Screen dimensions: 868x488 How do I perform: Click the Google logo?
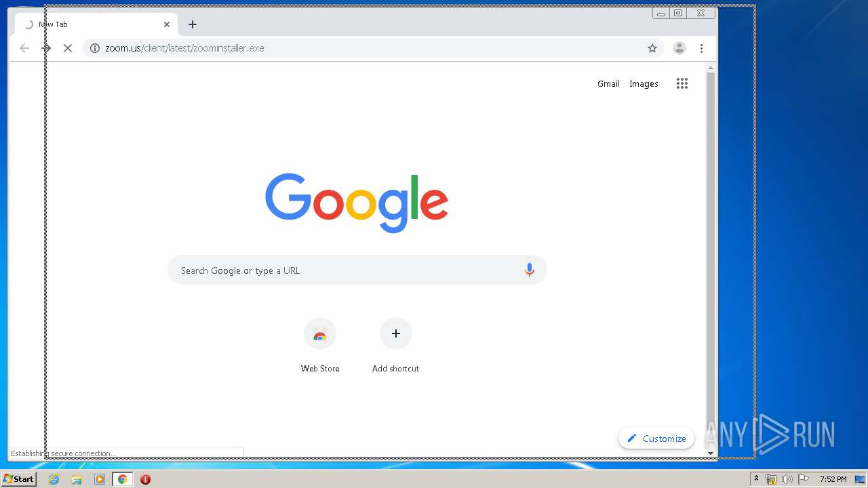click(357, 203)
